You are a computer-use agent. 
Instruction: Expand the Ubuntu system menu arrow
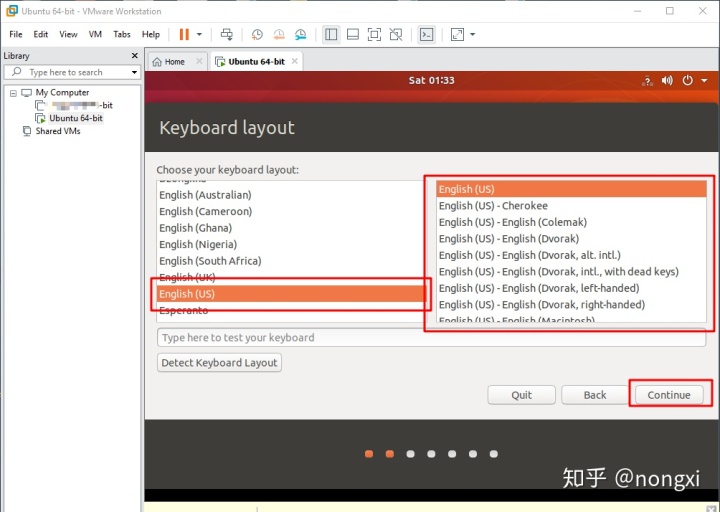click(704, 81)
